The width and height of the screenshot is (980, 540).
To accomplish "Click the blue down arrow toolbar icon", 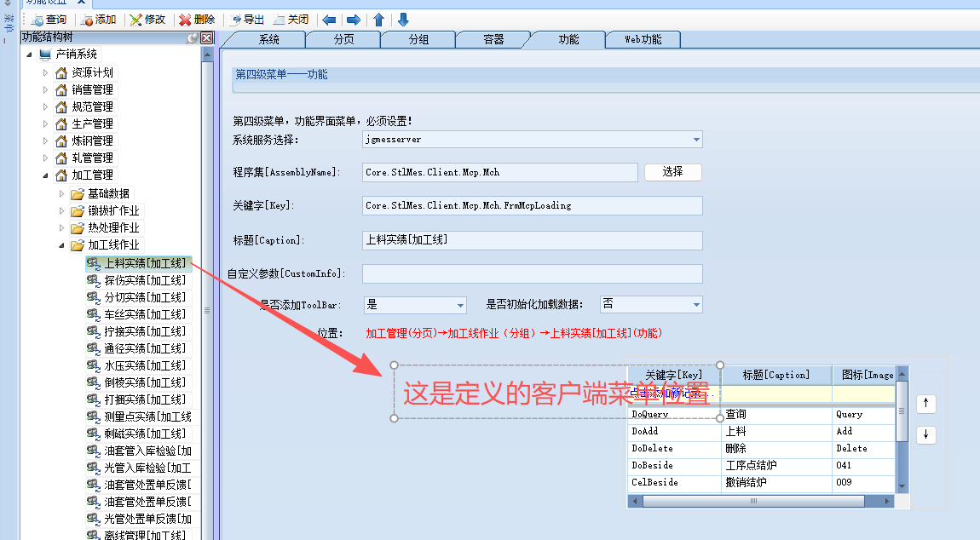I will tap(403, 20).
